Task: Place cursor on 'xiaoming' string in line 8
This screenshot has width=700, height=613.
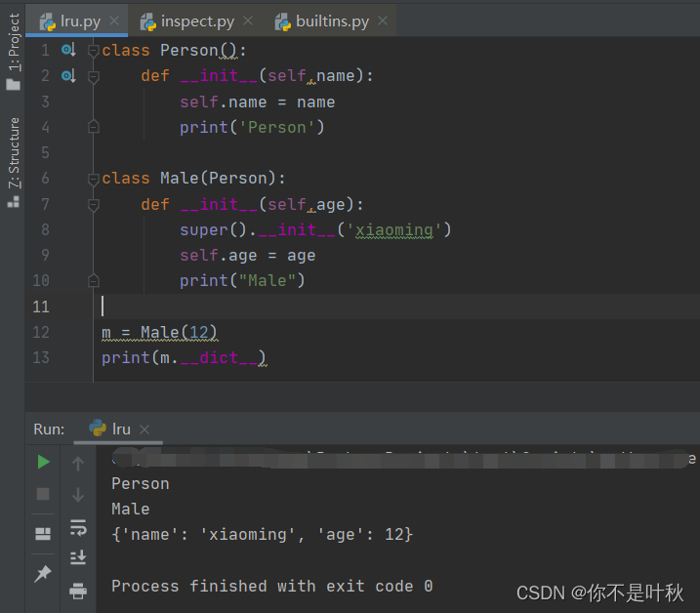Action: point(394,230)
